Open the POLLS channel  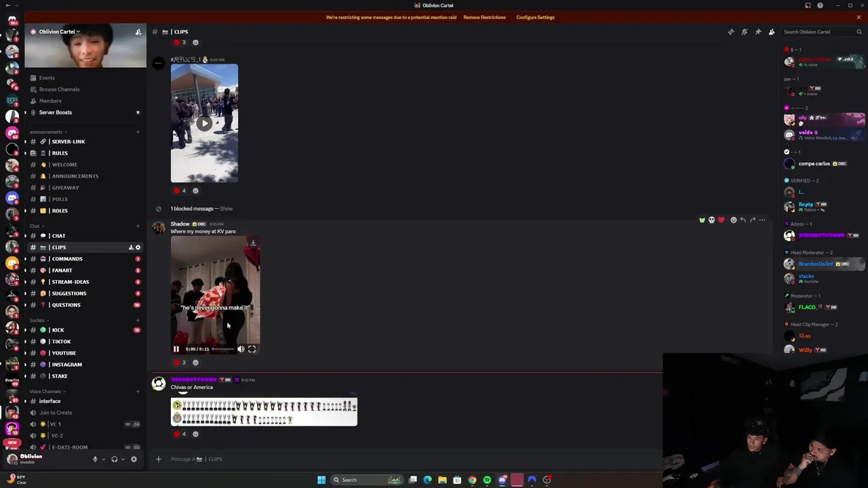pos(60,199)
